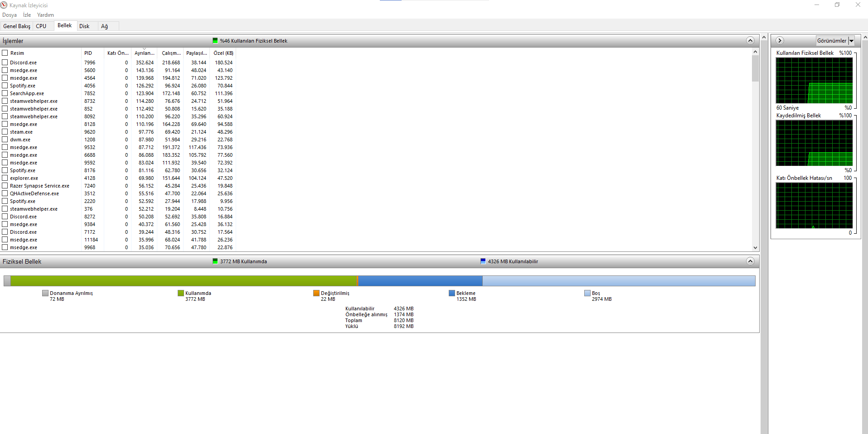
Task: Restore down the Kaynak İzleyicisi window
Action: coord(837,5)
